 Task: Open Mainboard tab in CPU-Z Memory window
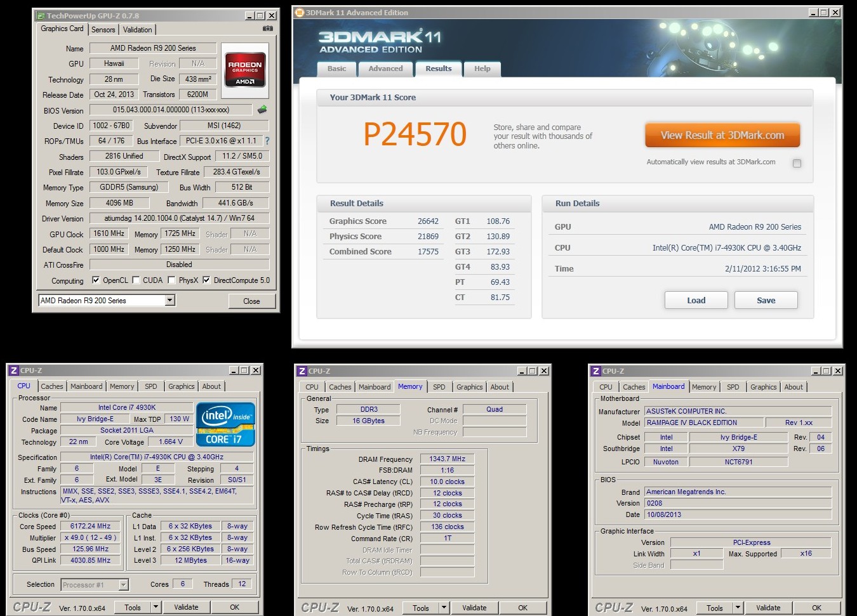[375, 387]
